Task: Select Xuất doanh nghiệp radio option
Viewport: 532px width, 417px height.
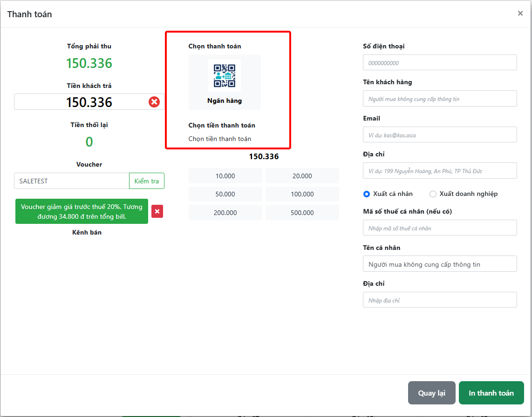Action: tap(433, 194)
